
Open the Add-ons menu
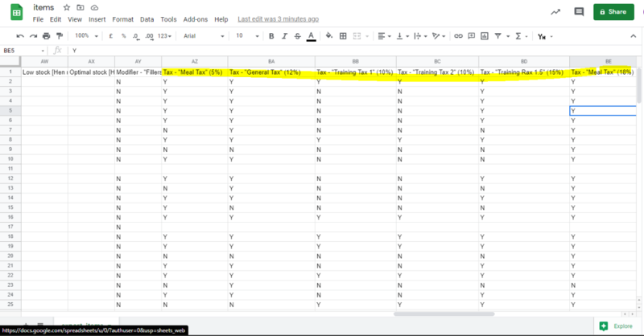point(196,18)
